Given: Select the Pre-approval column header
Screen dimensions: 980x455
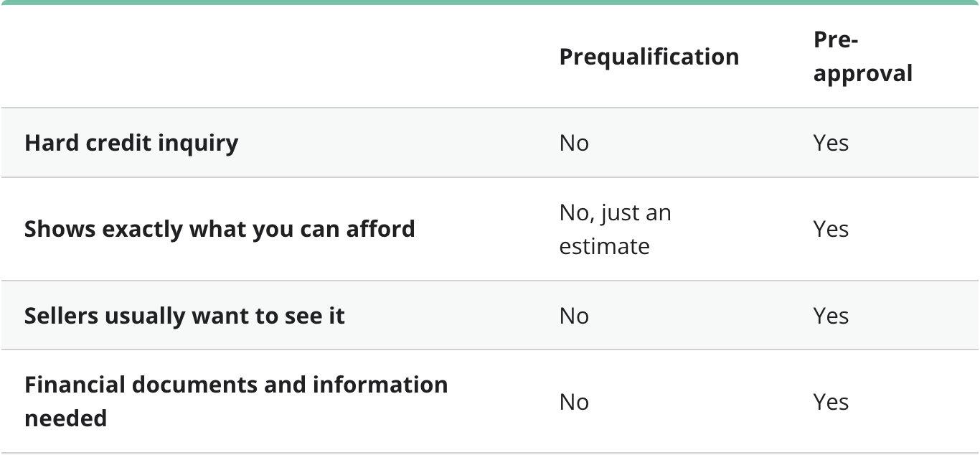Looking at the screenshot, I should click(862, 57).
